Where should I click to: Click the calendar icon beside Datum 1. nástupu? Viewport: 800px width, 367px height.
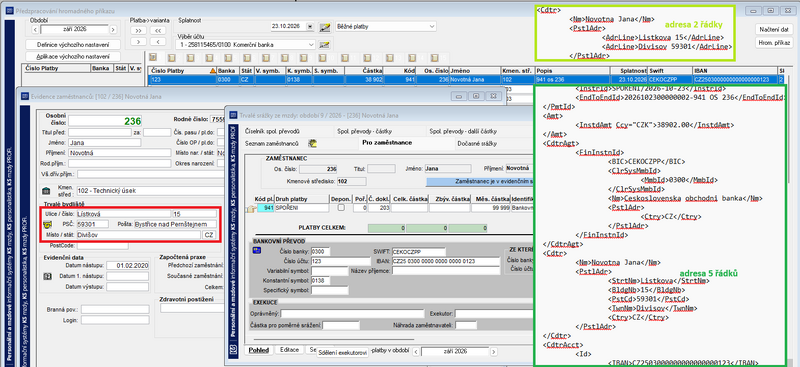pyautogui.click(x=47, y=276)
